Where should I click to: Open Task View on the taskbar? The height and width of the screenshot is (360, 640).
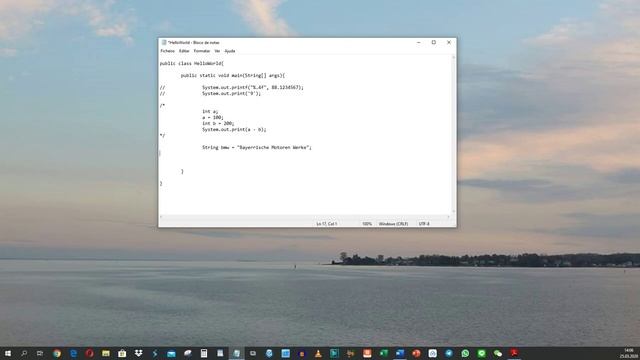click(40, 353)
